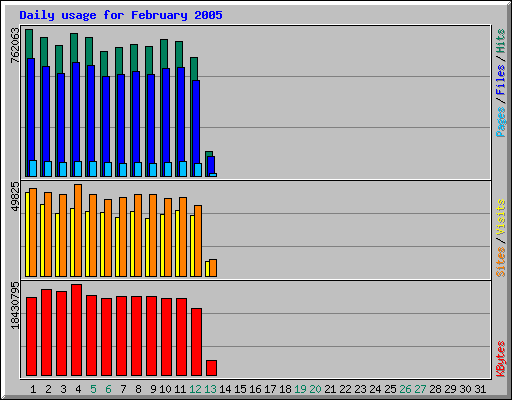
Task: Click the cyan Pages bar for day 1
Action: click(33, 169)
